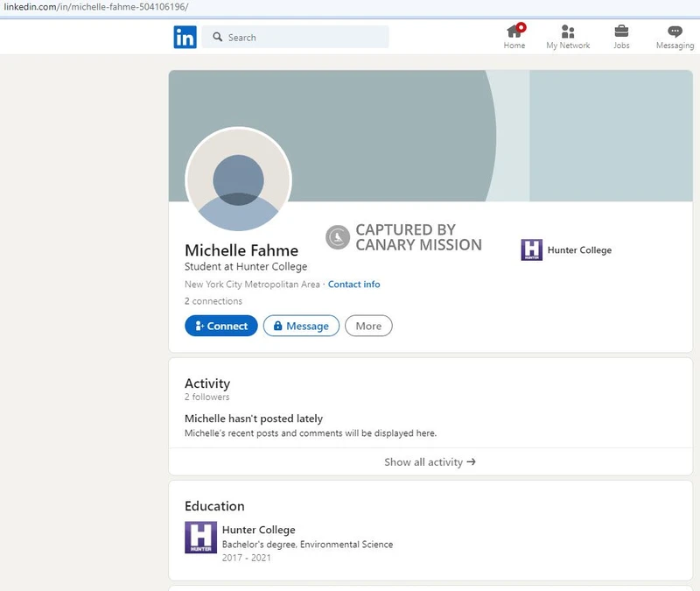Click the Education section heading
700x591 pixels.
pyautogui.click(x=214, y=506)
